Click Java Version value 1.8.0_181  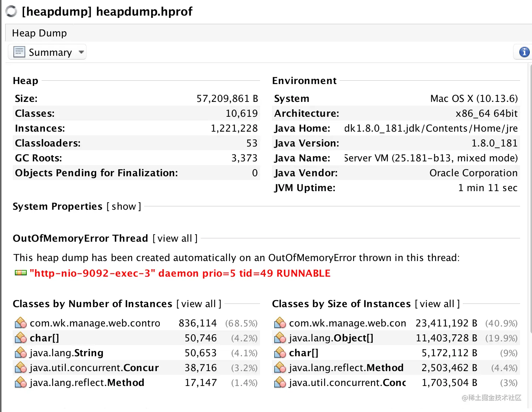[x=494, y=143]
